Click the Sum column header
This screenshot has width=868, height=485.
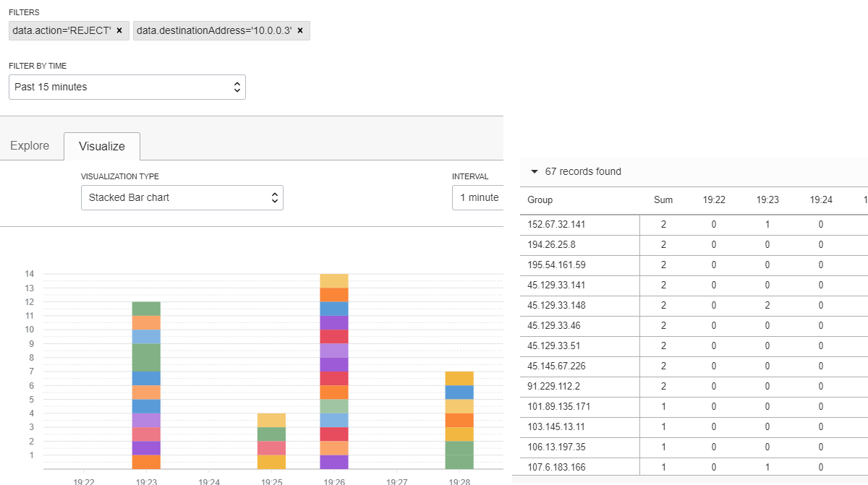663,199
